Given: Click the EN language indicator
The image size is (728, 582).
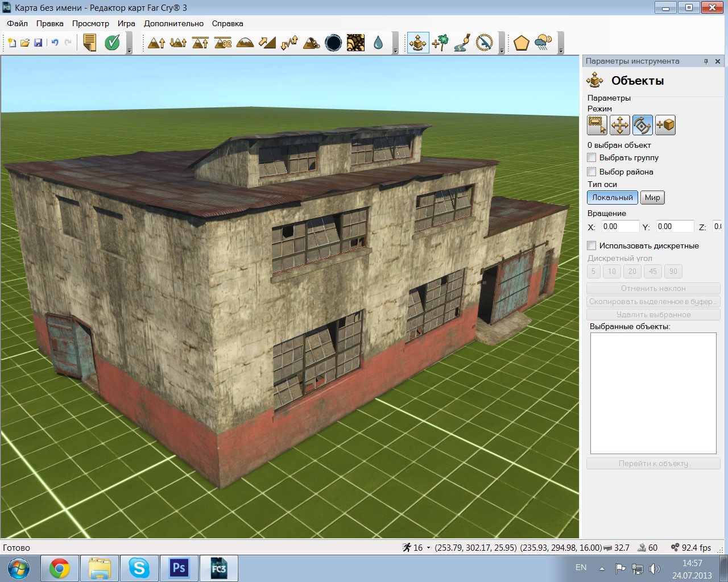Looking at the screenshot, I should click(x=581, y=567).
